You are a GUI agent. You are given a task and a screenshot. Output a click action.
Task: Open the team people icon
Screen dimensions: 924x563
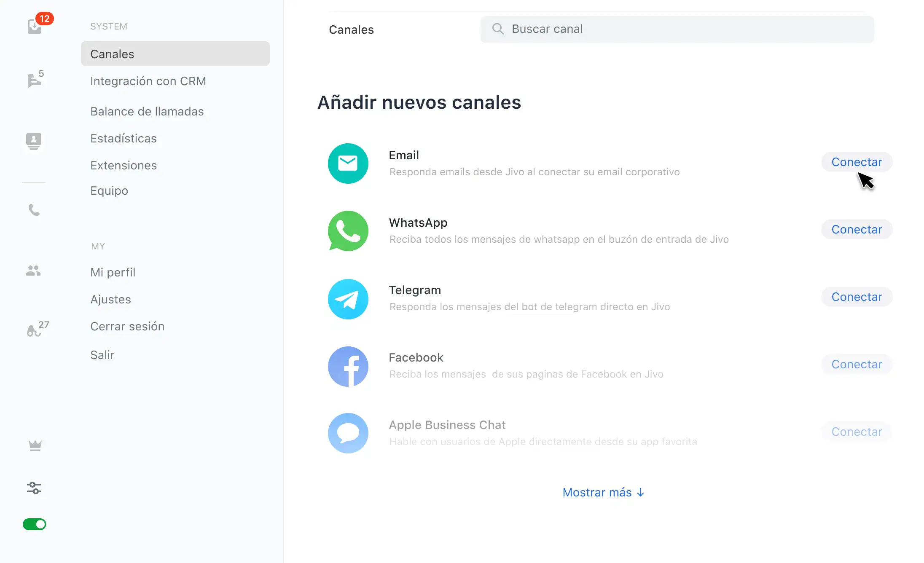[33, 271]
